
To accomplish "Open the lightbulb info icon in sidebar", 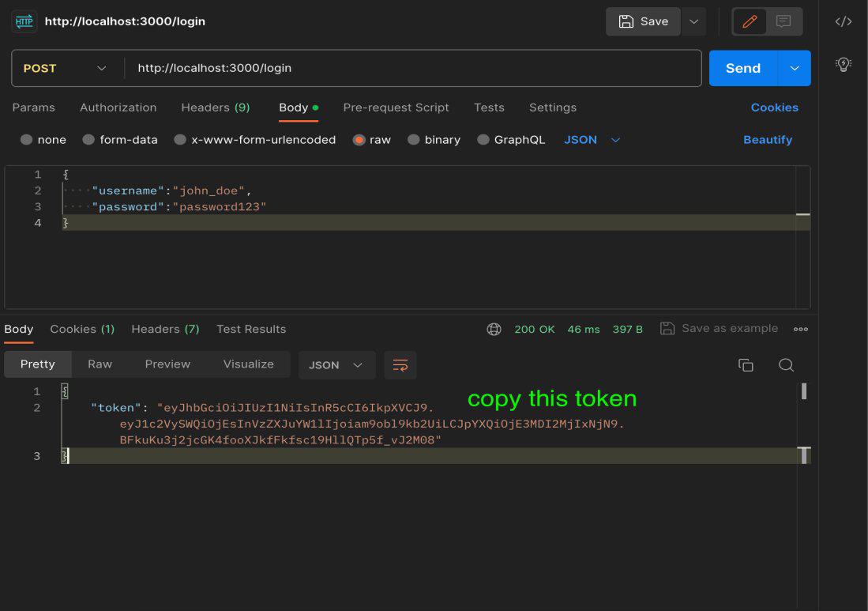I will [x=843, y=64].
